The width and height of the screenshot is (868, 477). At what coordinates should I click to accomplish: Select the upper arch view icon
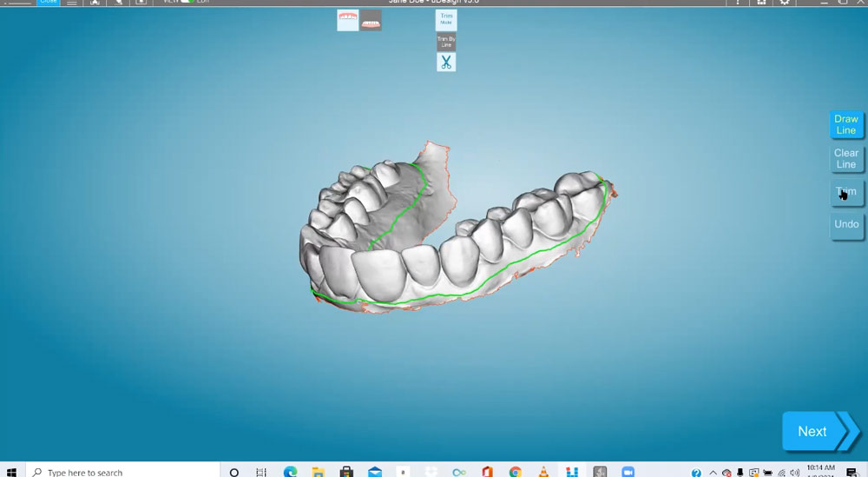[x=347, y=20]
